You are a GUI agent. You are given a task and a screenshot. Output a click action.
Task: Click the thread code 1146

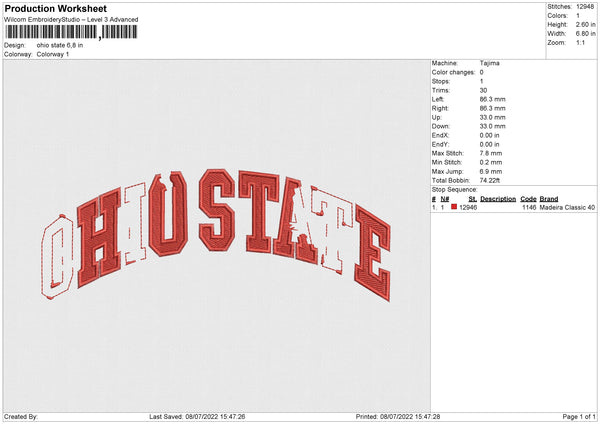point(529,207)
